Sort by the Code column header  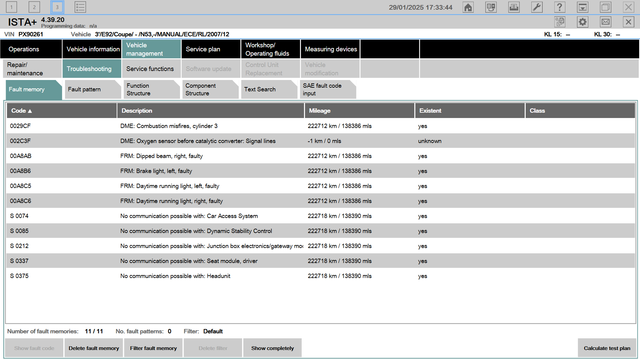[62, 111]
